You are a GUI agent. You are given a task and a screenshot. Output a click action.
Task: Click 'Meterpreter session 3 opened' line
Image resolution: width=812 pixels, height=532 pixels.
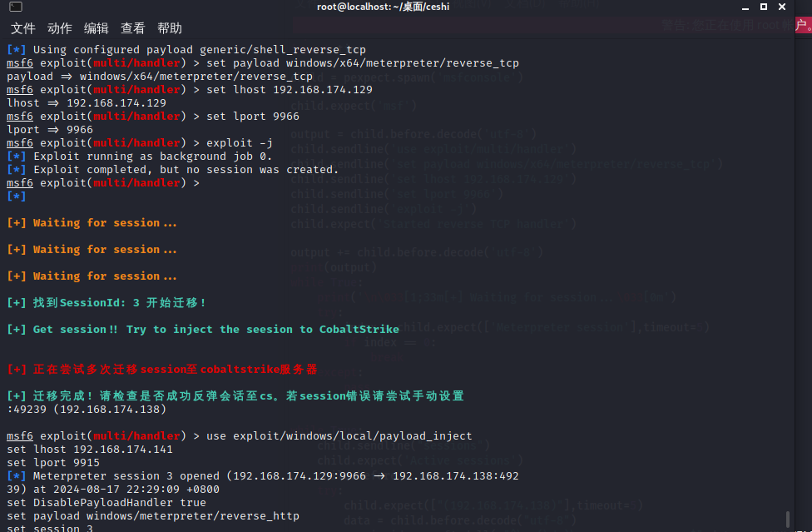263,476
